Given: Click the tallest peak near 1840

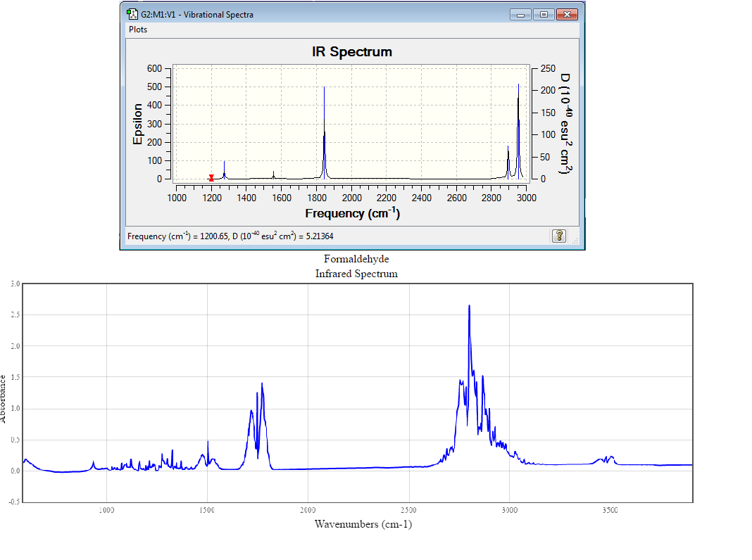Looking at the screenshot, I should click(x=324, y=133).
